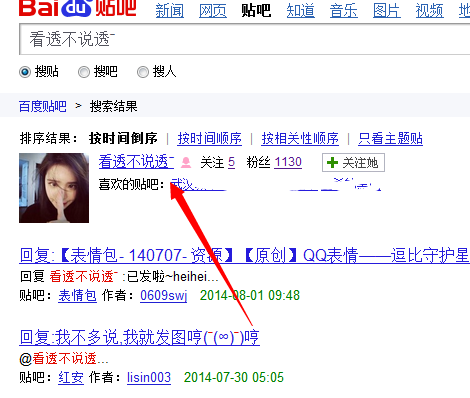
Task: Open the 新闻 navigation link
Action: (x=170, y=11)
